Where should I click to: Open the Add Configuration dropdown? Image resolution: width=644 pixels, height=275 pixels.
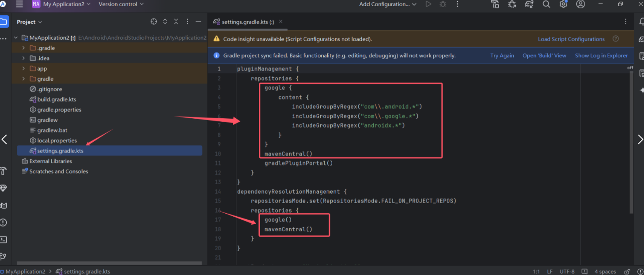point(385,4)
